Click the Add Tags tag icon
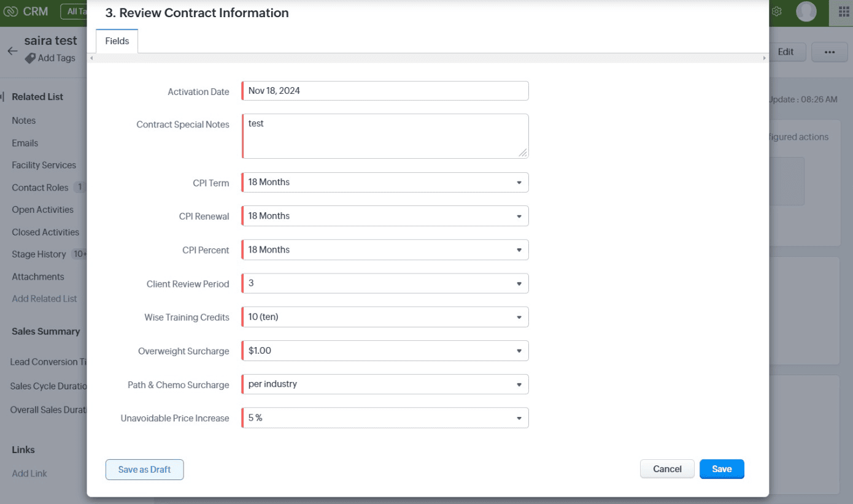This screenshot has width=853, height=504. (x=30, y=58)
